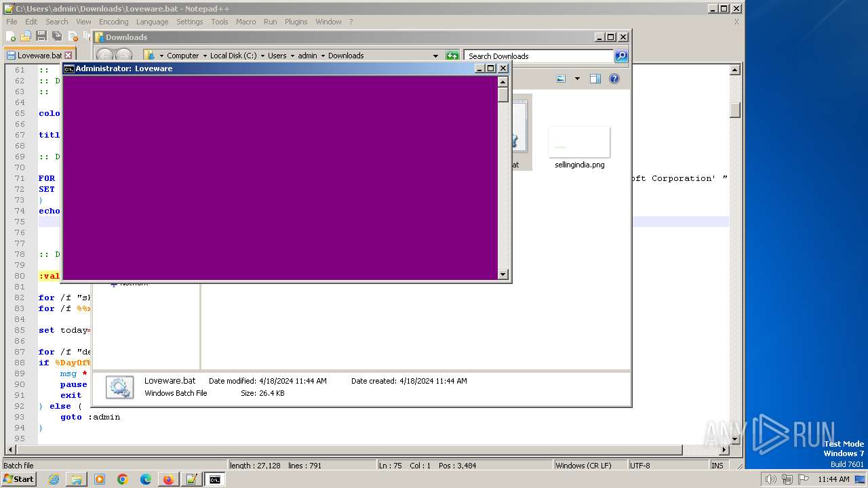The width and height of the screenshot is (868, 488).
Task: Expand the dropdown arrow after admin breadcrumb
Action: tap(323, 56)
